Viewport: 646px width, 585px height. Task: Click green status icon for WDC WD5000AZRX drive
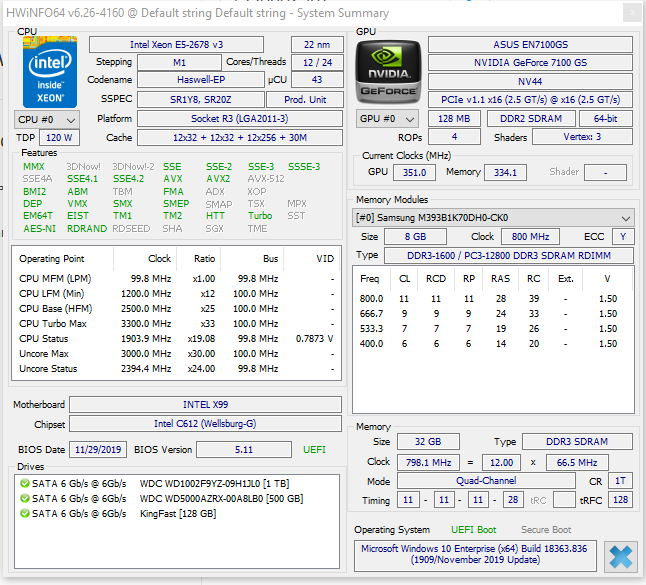25,498
